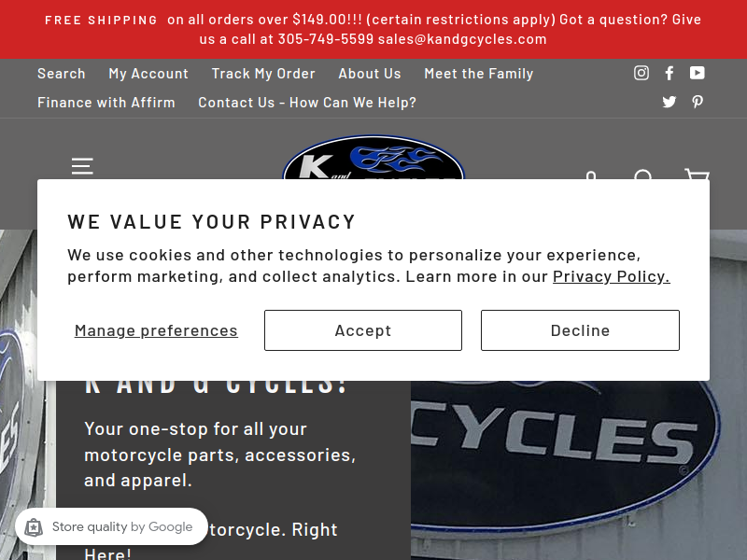
Task: Open the hamburger site navigation menu
Action: 82,165
